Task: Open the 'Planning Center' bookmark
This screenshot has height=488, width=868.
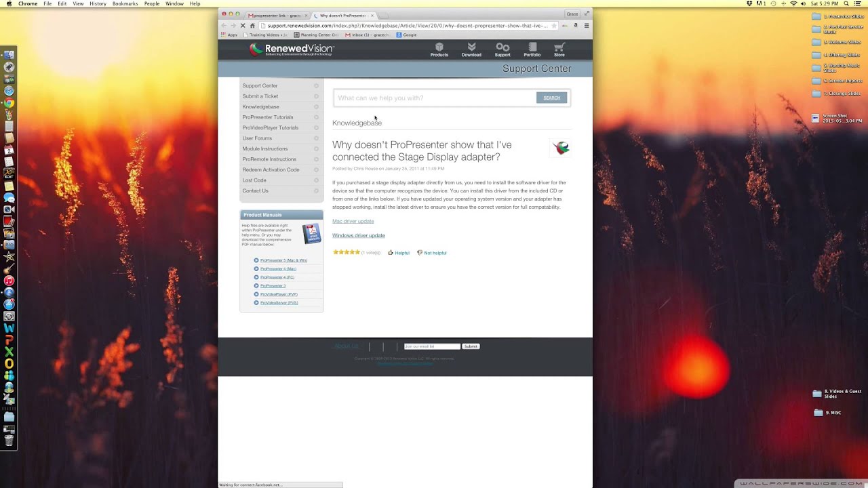Action: (x=316, y=35)
